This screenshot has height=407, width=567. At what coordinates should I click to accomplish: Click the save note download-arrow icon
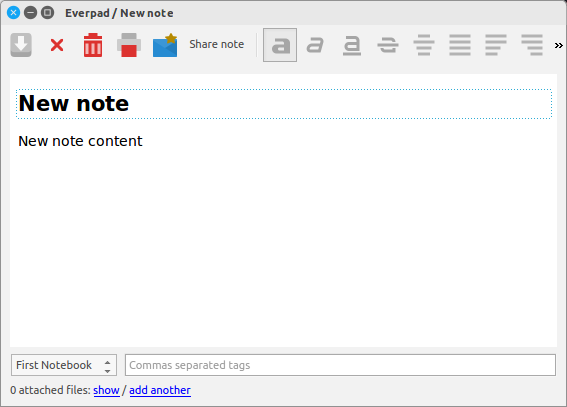(21, 45)
